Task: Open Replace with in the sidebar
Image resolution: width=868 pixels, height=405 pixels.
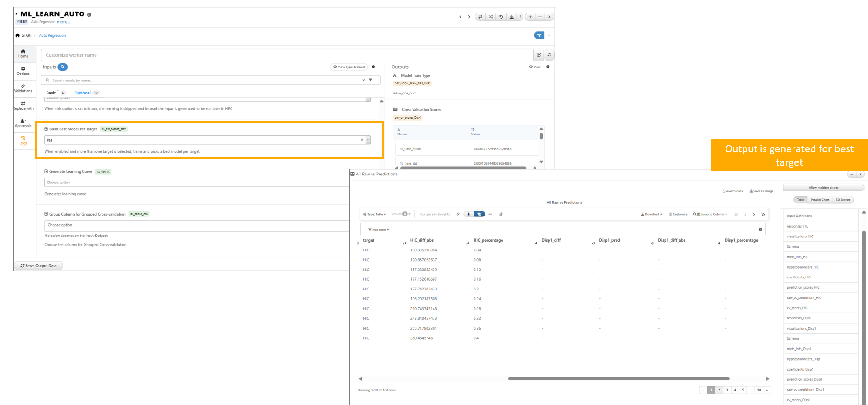Action: point(23,106)
